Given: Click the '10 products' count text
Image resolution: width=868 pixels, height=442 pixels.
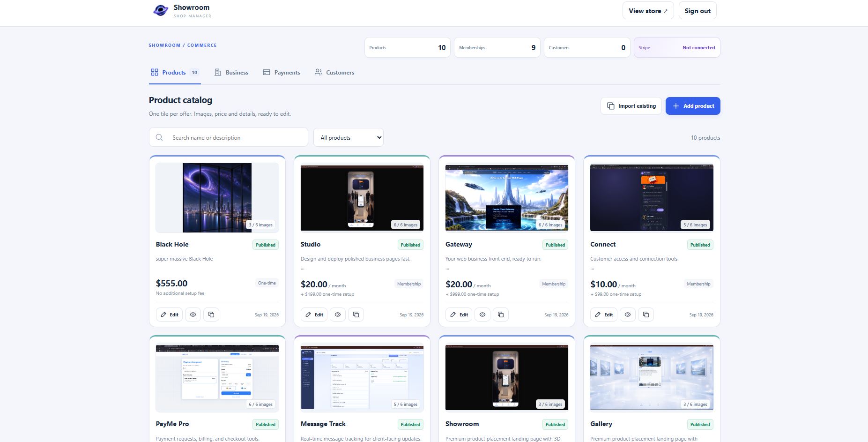Looking at the screenshot, I should point(705,138).
